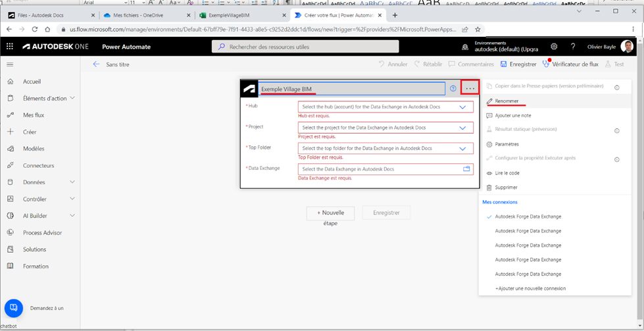Screen dimensions: 644x331
Task: Click the Rechercher des ressources utiles search box
Action: coord(305,47)
